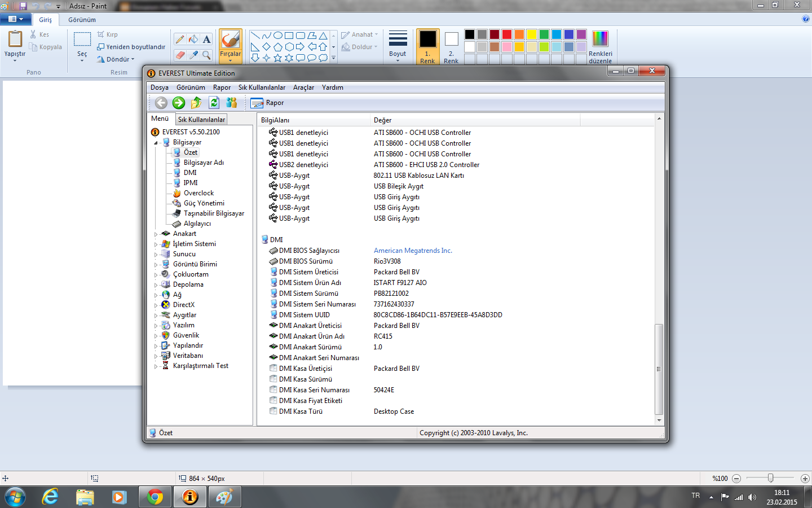812x508 pixels.
Task: Select the DMI BIOS Sürümü row
Action: [457, 261]
